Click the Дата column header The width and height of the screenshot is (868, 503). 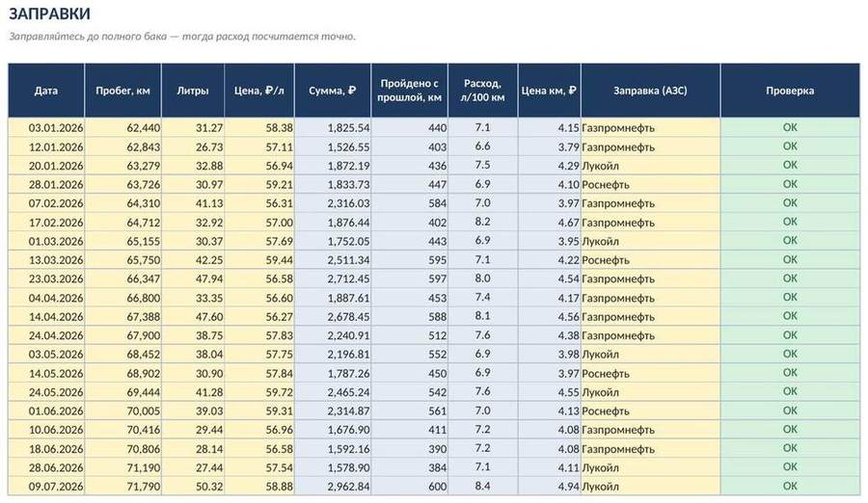click(x=46, y=91)
